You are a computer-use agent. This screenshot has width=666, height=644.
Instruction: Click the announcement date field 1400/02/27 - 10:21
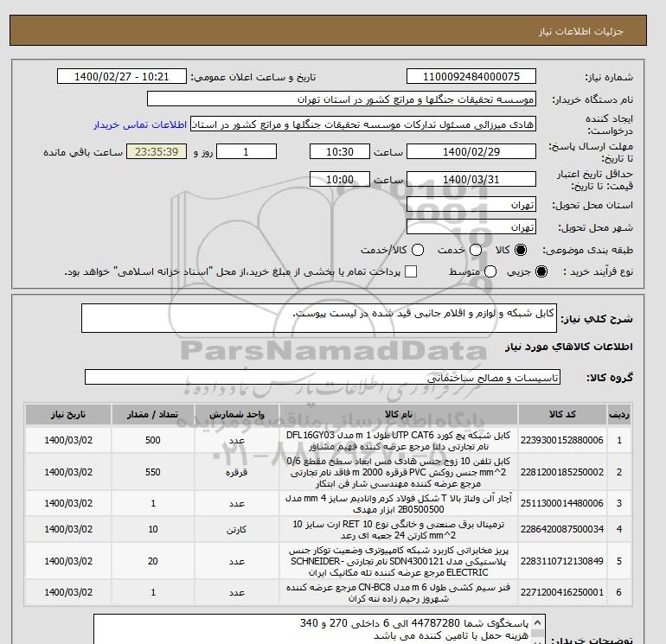(121, 76)
